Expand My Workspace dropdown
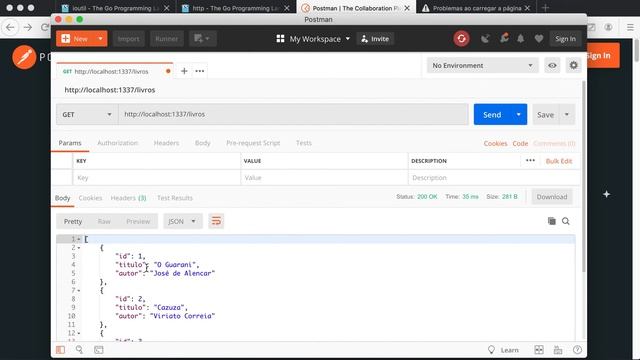 tap(348, 39)
